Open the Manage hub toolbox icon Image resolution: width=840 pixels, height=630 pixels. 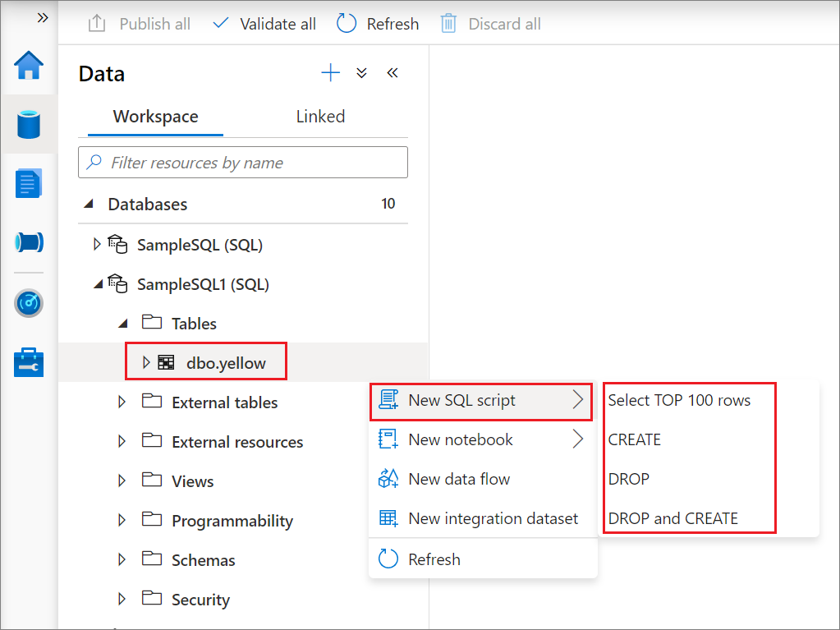click(30, 361)
